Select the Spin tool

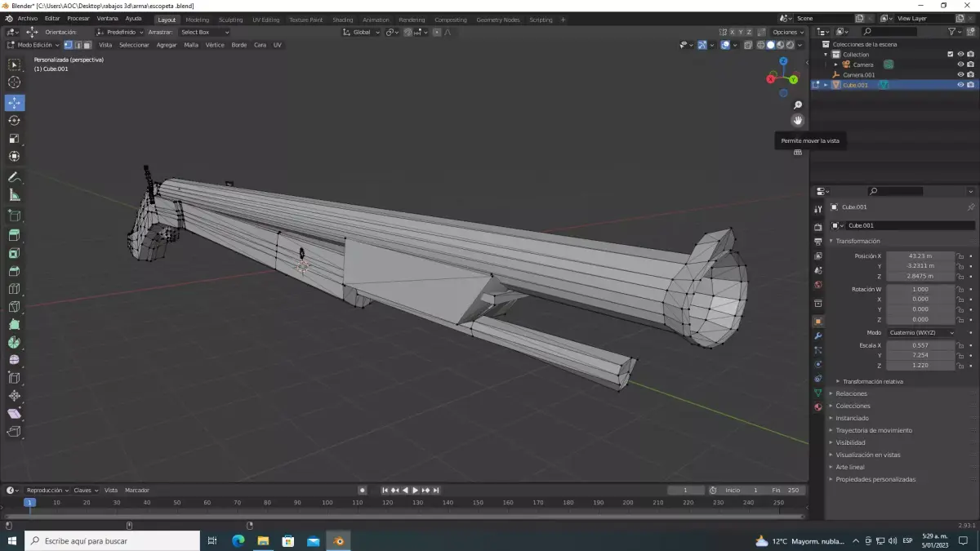(15, 343)
